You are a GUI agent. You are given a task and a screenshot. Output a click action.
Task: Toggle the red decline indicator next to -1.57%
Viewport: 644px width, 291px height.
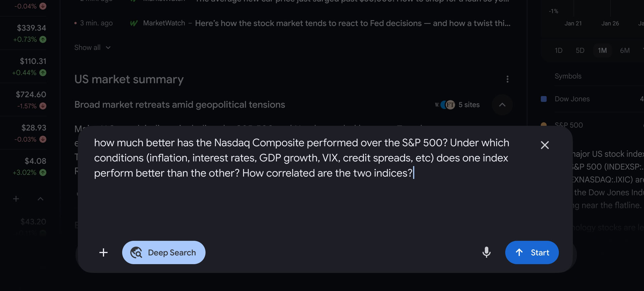[43, 106]
